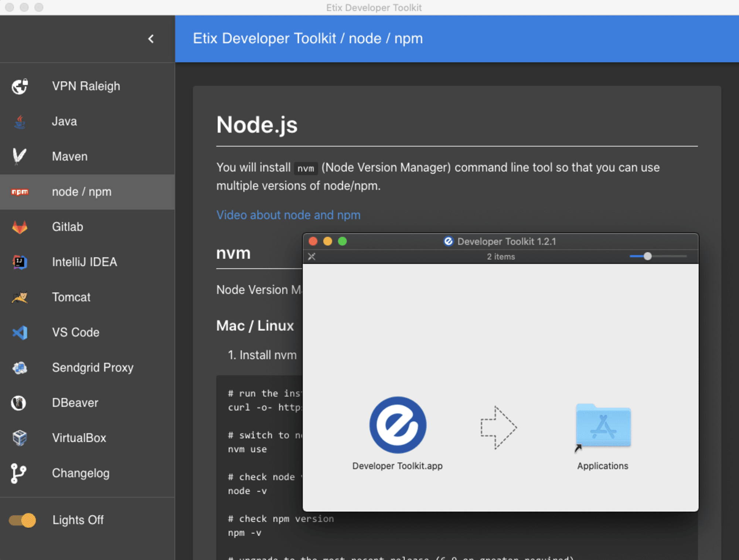Viewport: 739px width, 560px height.
Task: Click the nvm section heading
Action: coord(234,253)
